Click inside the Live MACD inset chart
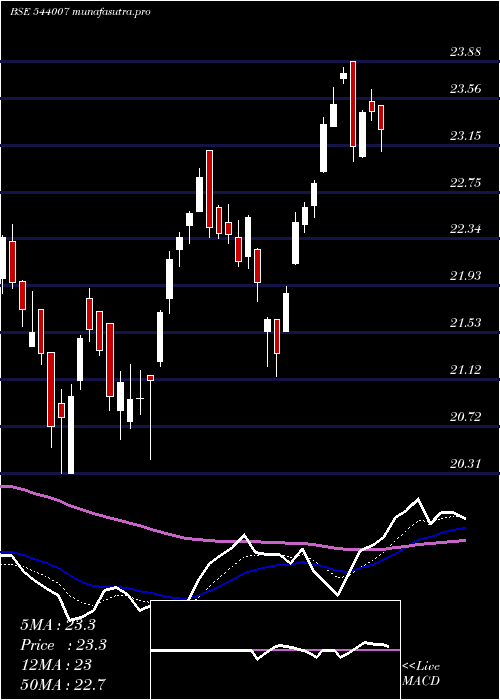This screenshot has width=500, height=700. [x=275, y=650]
